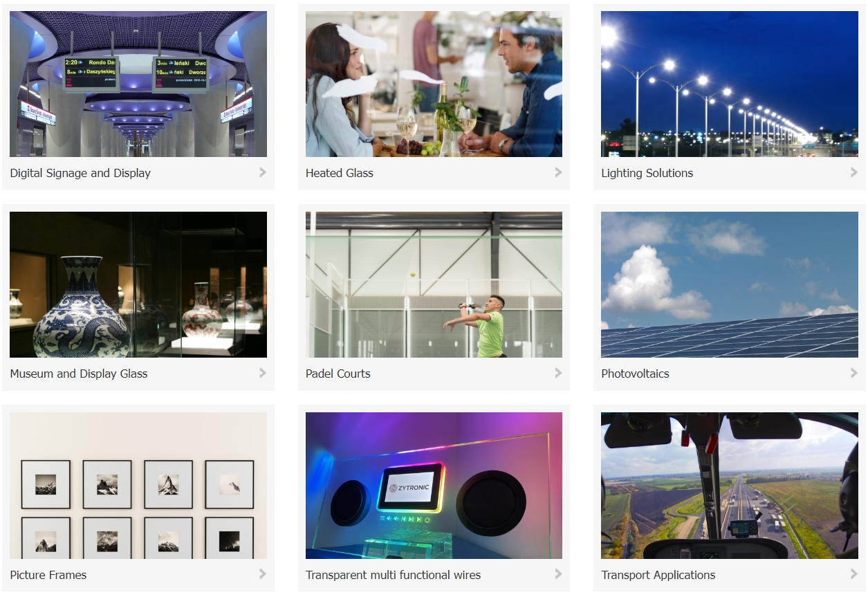Click the chevron next to Heated Glass
This screenshot has width=868, height=597.
click(x=558, y=172)
